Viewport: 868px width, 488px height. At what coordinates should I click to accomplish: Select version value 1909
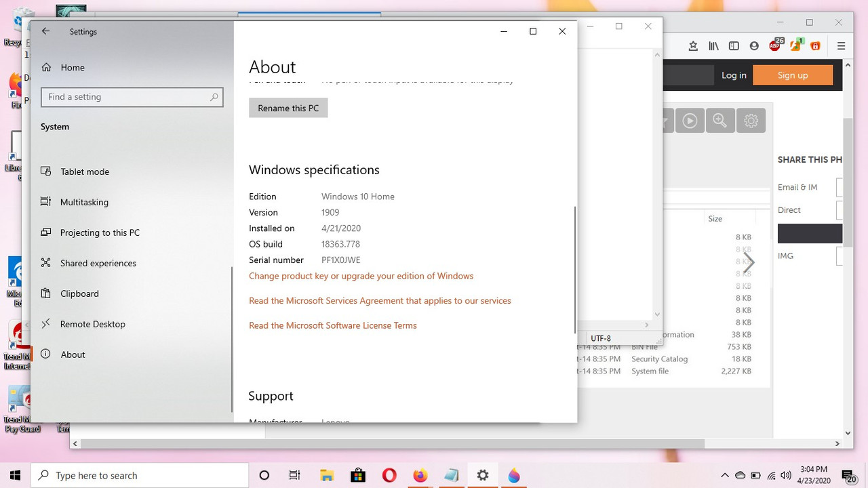(330, 212)
